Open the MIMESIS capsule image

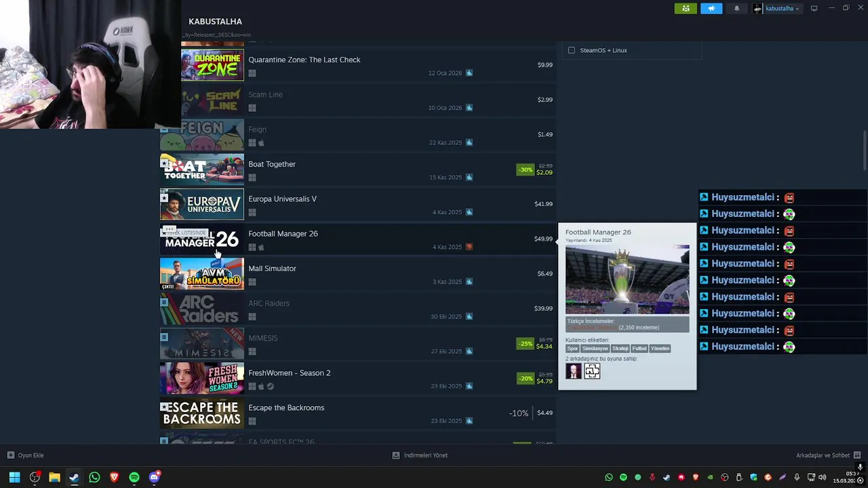coord(202,343)
